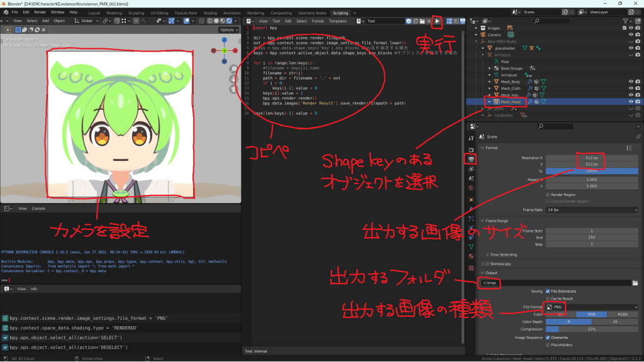644x362 pixels.
Task: Switch to the Geometry Nodes workspace tab
Action: point(313,13)
